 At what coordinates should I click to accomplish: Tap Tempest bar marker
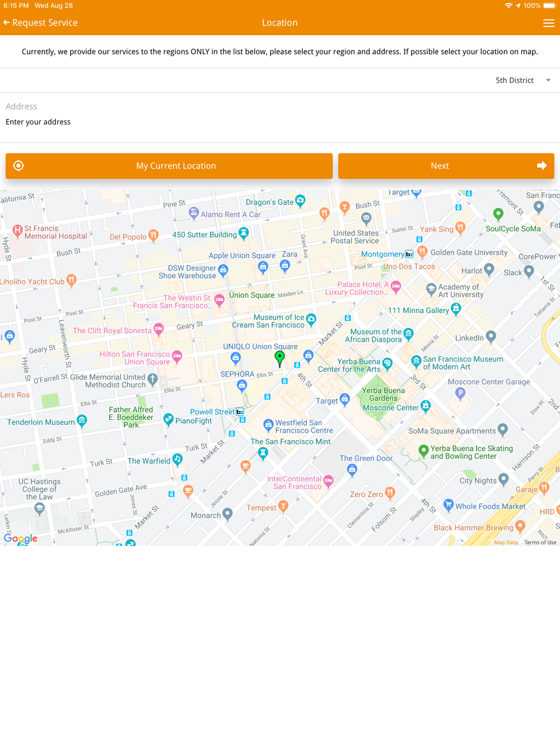(x=283, y=506)
